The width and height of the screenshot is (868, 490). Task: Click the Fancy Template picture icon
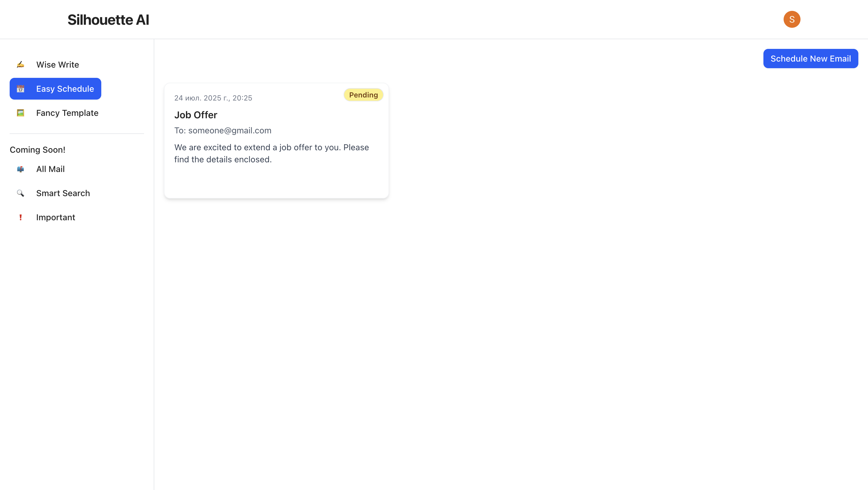(x=20, y=113)
